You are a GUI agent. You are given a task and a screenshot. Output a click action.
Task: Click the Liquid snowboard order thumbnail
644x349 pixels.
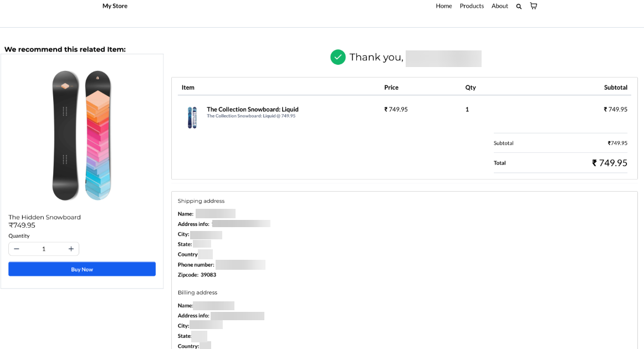pos(192,117)
